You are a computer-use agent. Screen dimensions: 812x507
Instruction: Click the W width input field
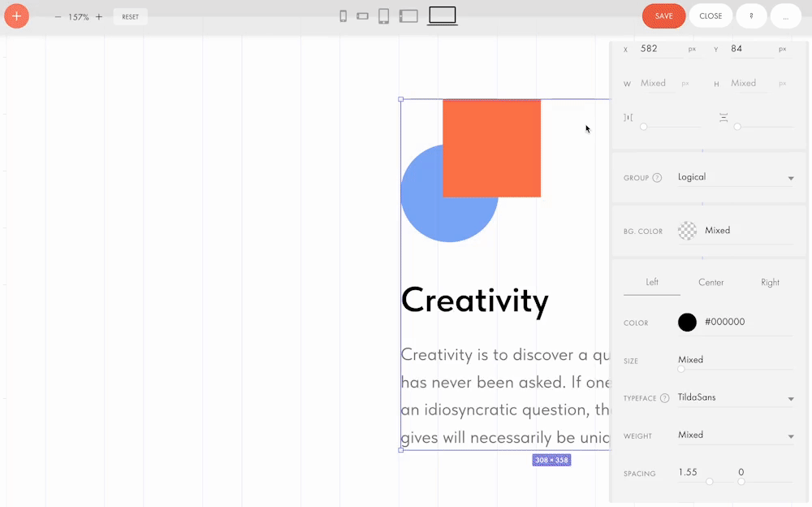pyautogui.click(x=658, y=83)
